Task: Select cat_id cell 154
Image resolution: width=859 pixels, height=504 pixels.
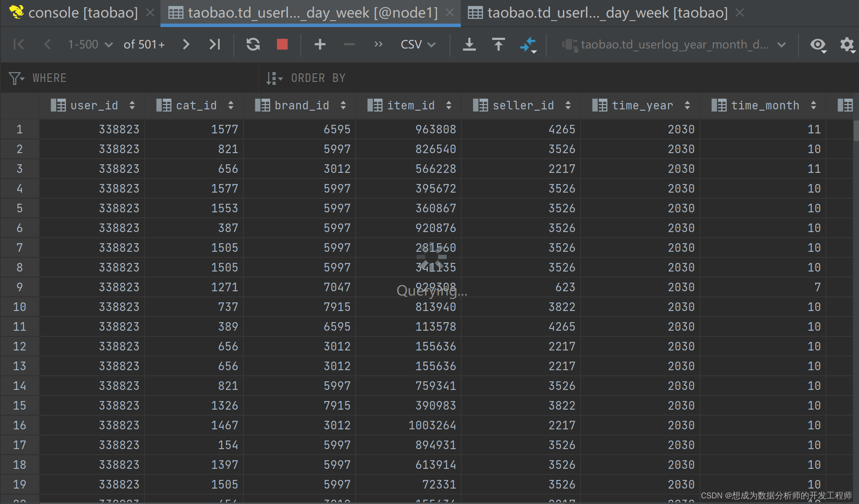Action: pos(194,445)
